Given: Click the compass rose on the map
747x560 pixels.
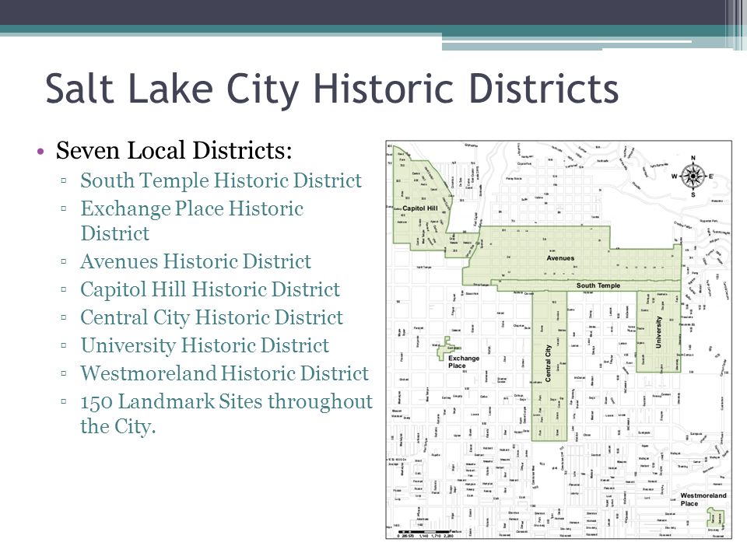Looking at the screenshot, I should click(693, 177).
